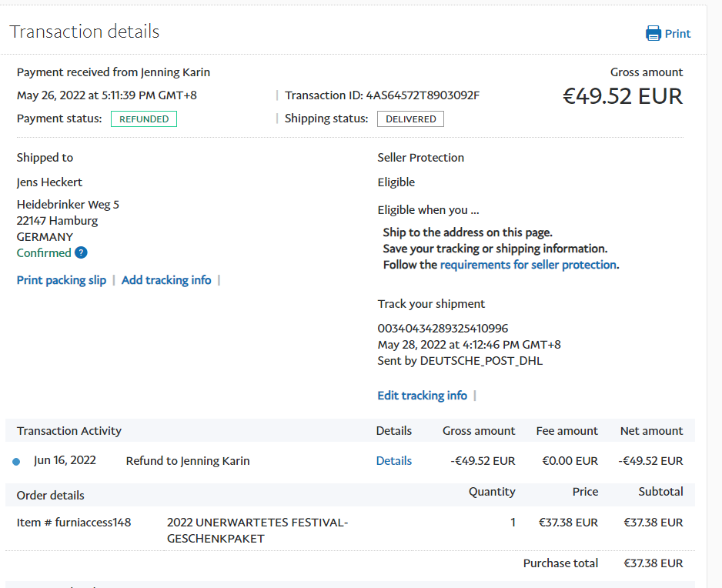Click the printer icon
Image resolution: width=722 pixels, height=588 pixels.
point(653,33)
